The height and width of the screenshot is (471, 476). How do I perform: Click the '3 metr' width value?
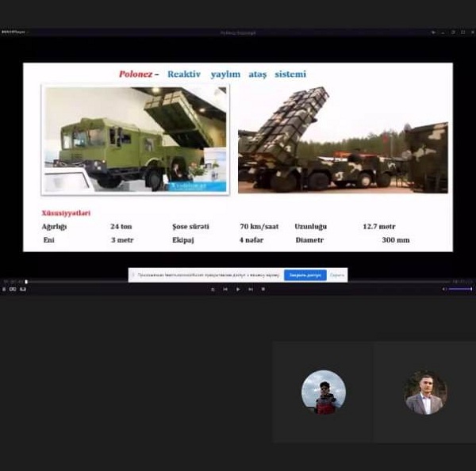point(122,240)
